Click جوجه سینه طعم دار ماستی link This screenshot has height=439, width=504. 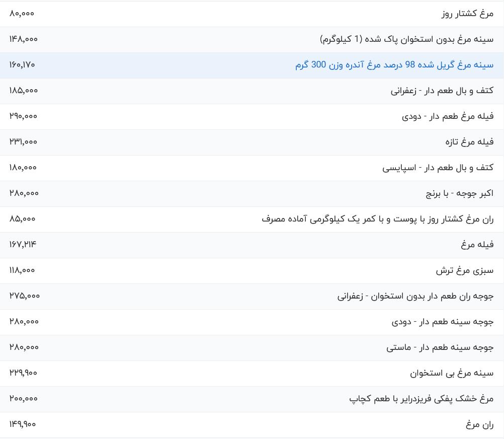pos(440,348)
